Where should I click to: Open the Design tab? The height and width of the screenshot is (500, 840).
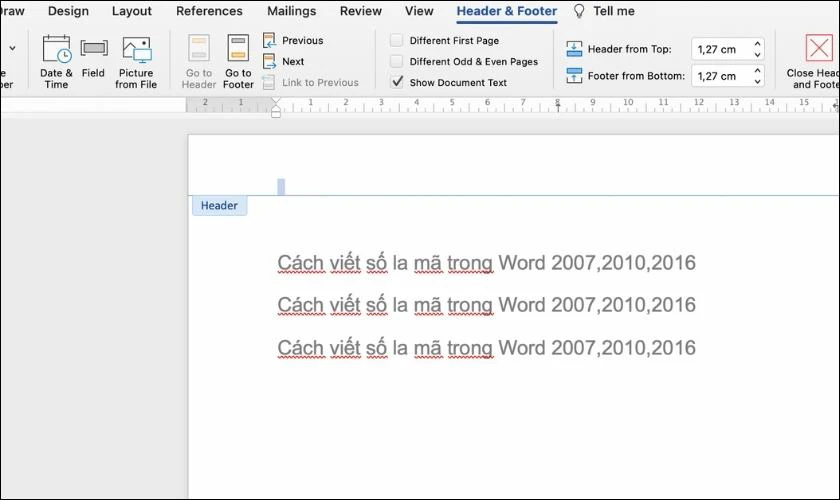pyautogui.click(x=68, y=11)
